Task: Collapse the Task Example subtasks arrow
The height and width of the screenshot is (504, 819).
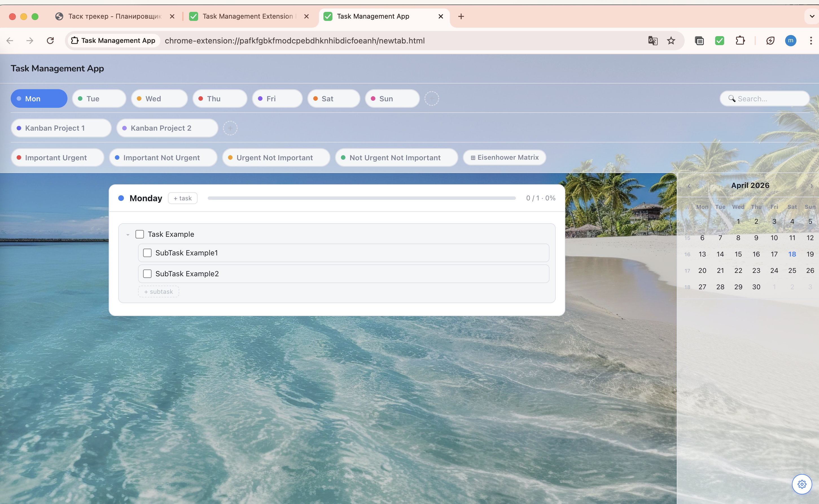Action: pos(128,235)
